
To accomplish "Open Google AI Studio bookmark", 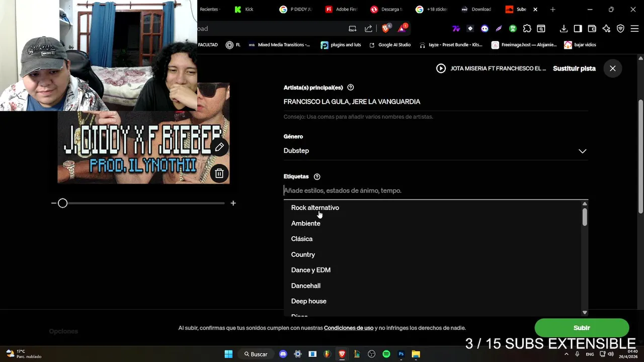I will pos(390,45).
